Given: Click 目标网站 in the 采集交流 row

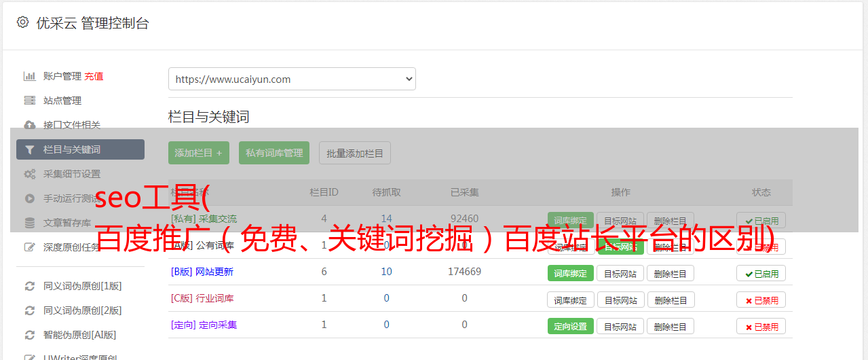Looking at the screenshot, I should coord(621,221).
